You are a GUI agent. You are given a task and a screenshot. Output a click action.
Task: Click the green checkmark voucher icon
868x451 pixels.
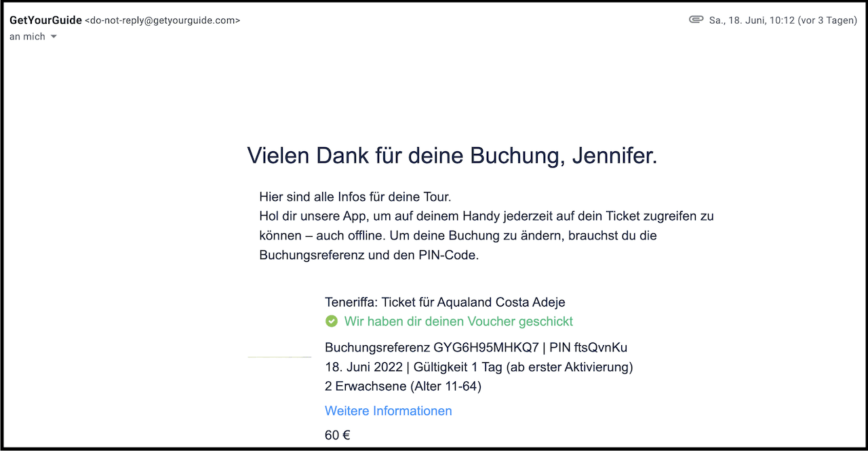[332, 321]
